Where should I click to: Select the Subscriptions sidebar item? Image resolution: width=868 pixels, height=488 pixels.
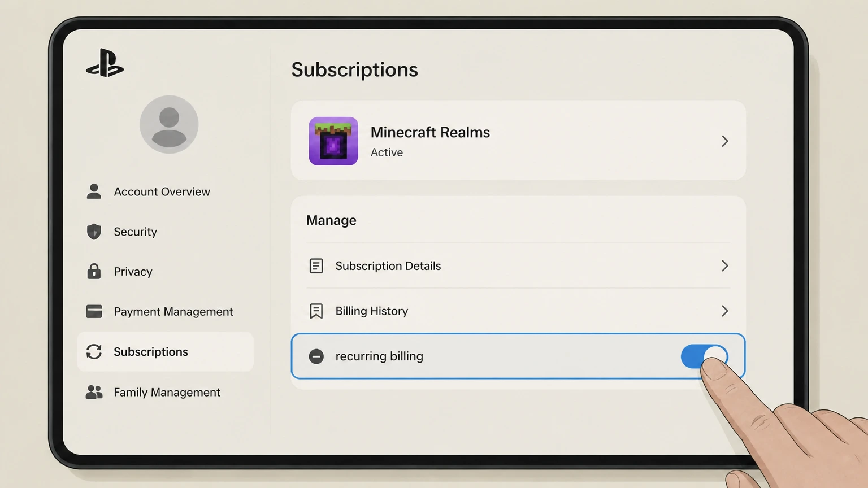(165, 351)
